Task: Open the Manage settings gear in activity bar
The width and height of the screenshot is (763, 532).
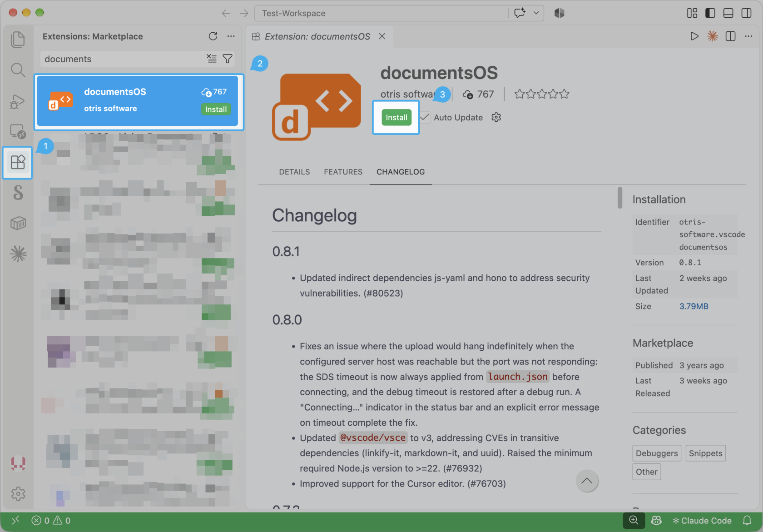Action: (18, 493)
